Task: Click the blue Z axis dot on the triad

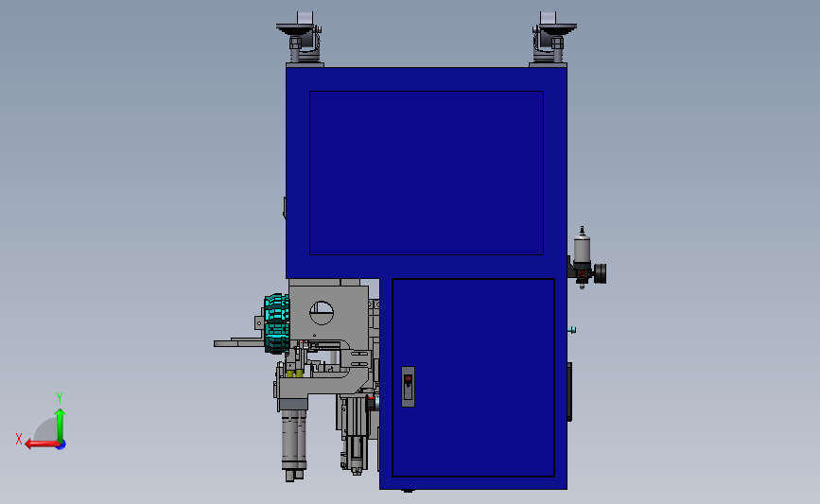Action: point(61,445)
